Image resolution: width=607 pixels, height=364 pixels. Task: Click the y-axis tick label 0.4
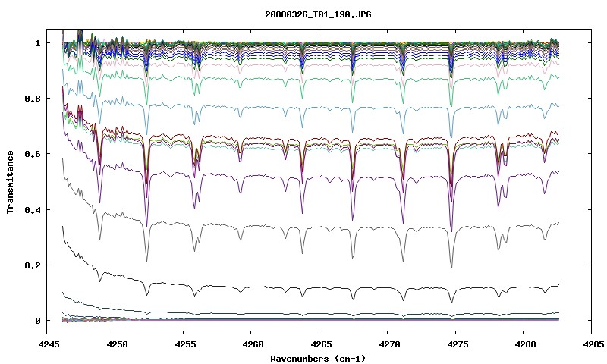(x=32, y=209)
